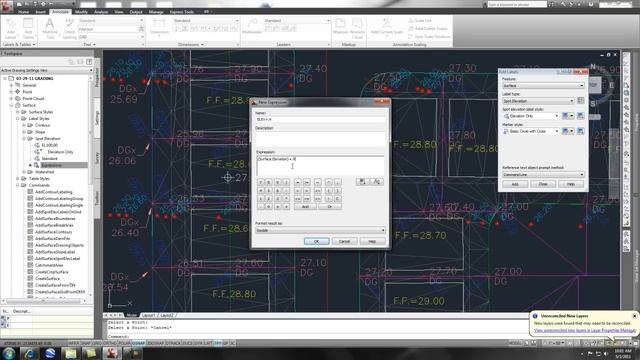The height and width of the screenshot is (360, 640).
Task: Switch to the Home ribbon tab
Action: pos(23,12)
